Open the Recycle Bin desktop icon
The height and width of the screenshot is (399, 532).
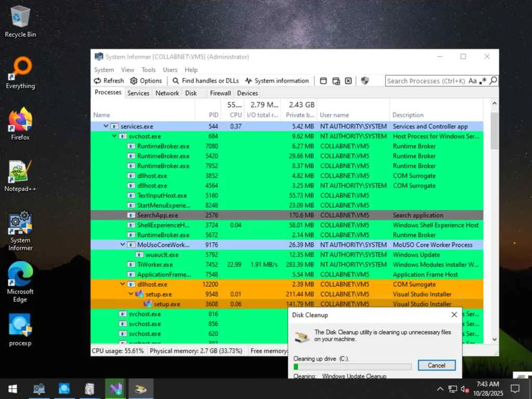[x=20, y=22]
